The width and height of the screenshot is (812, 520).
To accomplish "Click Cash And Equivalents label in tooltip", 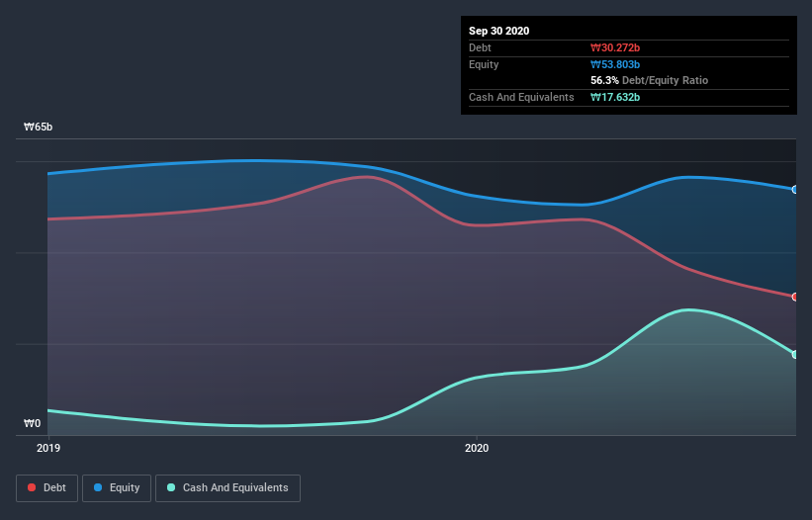I will [521, 97].
